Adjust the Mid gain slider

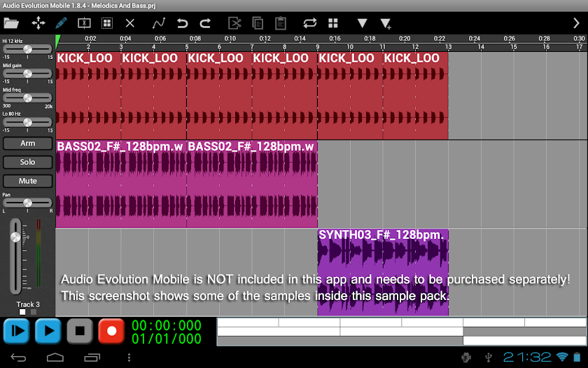27,74
